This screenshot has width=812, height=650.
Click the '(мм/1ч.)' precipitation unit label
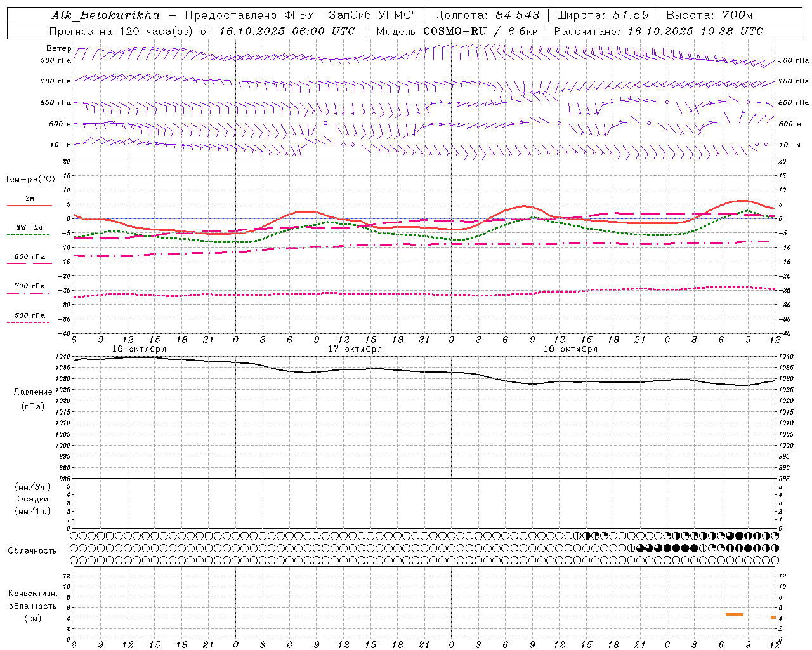click(x=33, y=511)
